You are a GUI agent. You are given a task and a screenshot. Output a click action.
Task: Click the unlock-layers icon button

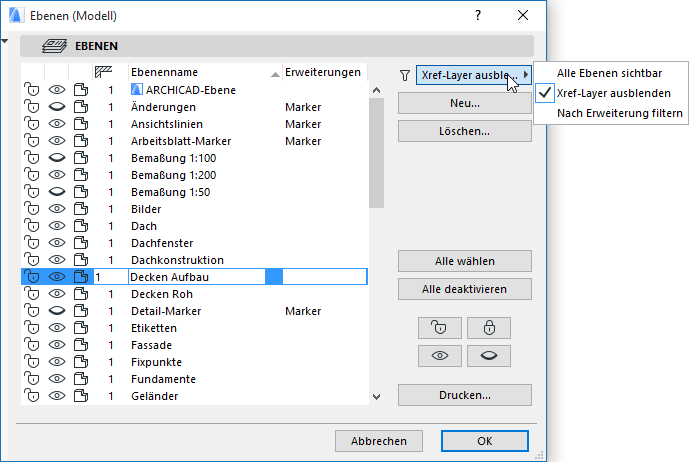[x=439, y=327]
